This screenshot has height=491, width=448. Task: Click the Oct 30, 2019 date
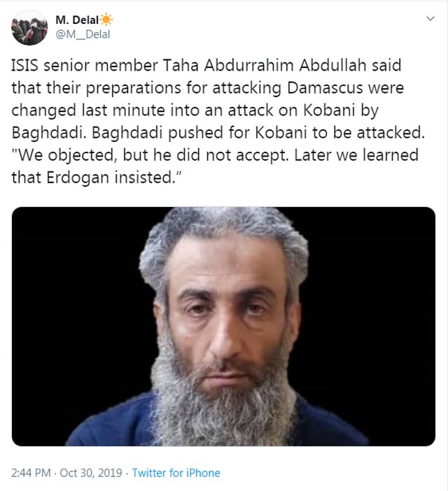[91, 473]
